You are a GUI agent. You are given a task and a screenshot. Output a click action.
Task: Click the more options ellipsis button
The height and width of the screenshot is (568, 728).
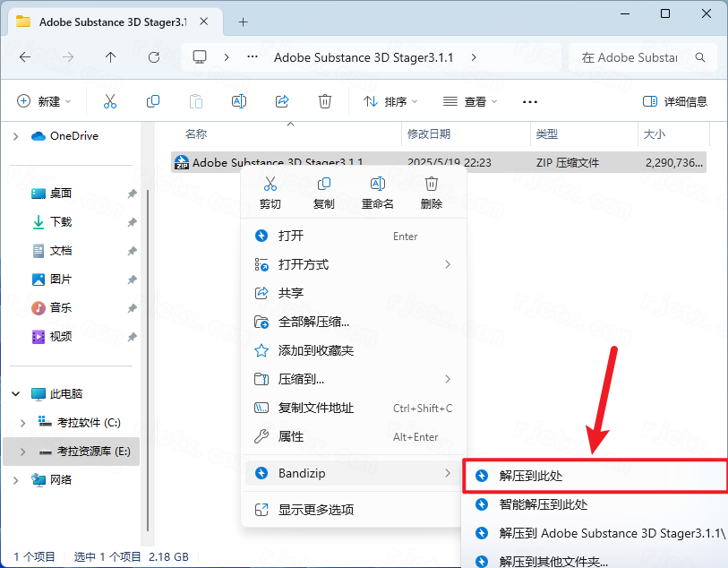529,100
